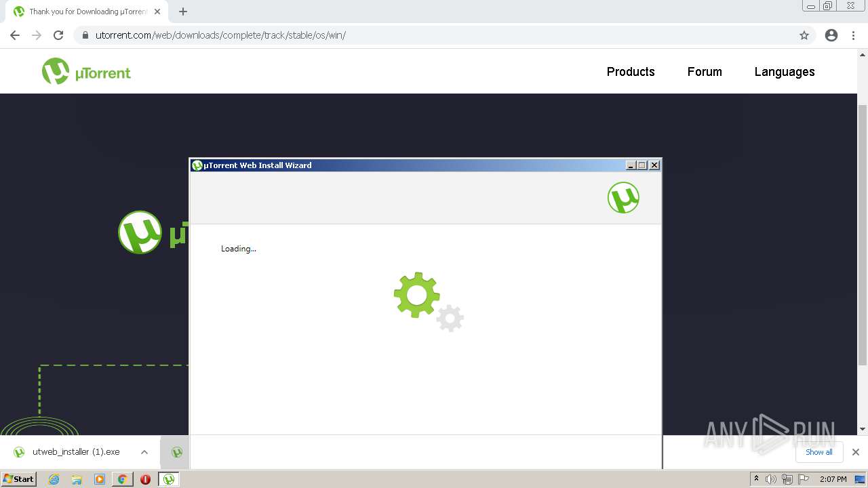Click the µTorrent logo in site header
The height and width of the screenshot is (488, 868).
(x=86, y=72)
